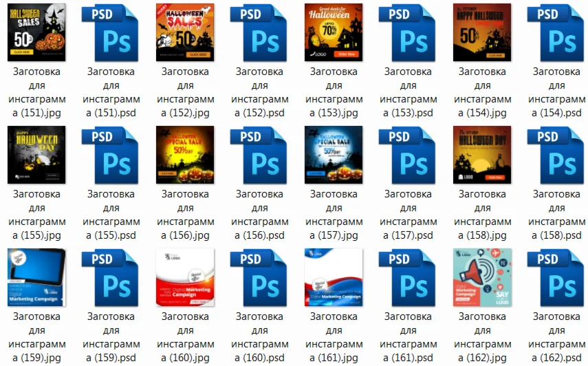588x366 pixels.
Task: Click file name 'Заготовка для инстаграмма (157).psd'
Action: pyautogui.click(x=408, y=215)
